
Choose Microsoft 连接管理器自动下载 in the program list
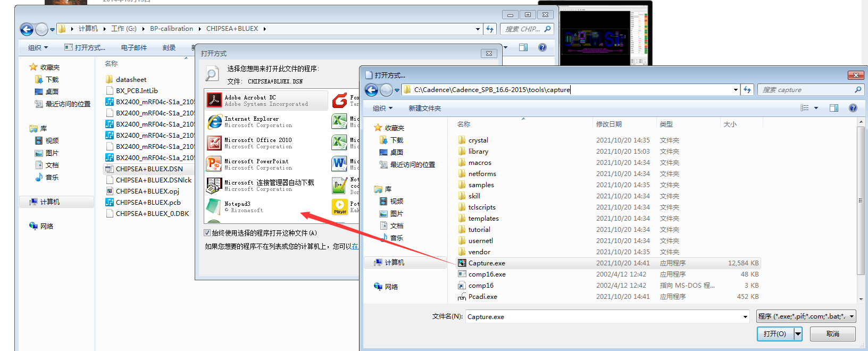pos(266,186)
